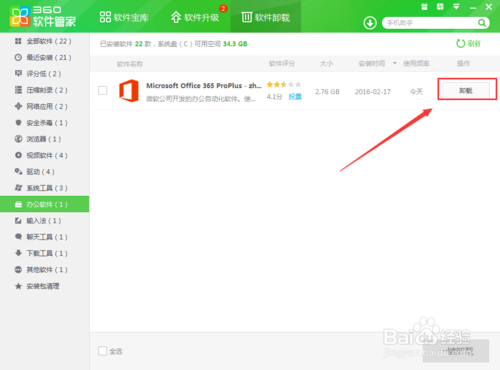
Task: Select 压缩刻录 (2) category
Action: (45, 90)
